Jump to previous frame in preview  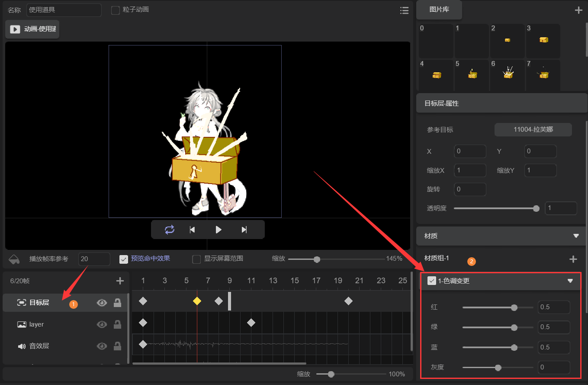[193, 230]
